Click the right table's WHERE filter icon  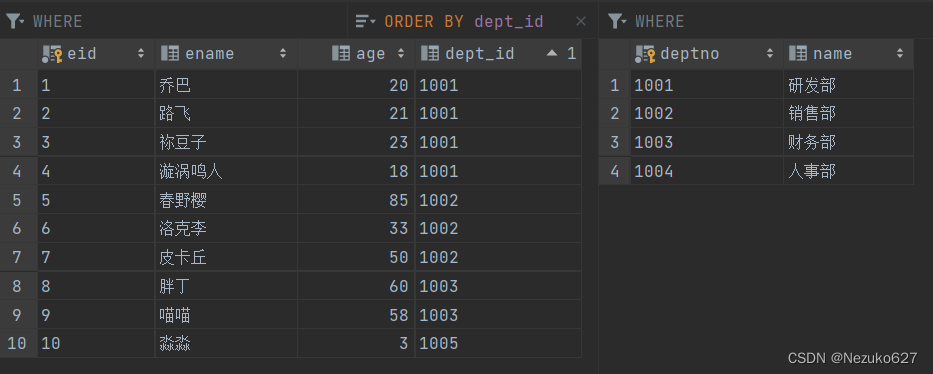pos(618,21)
